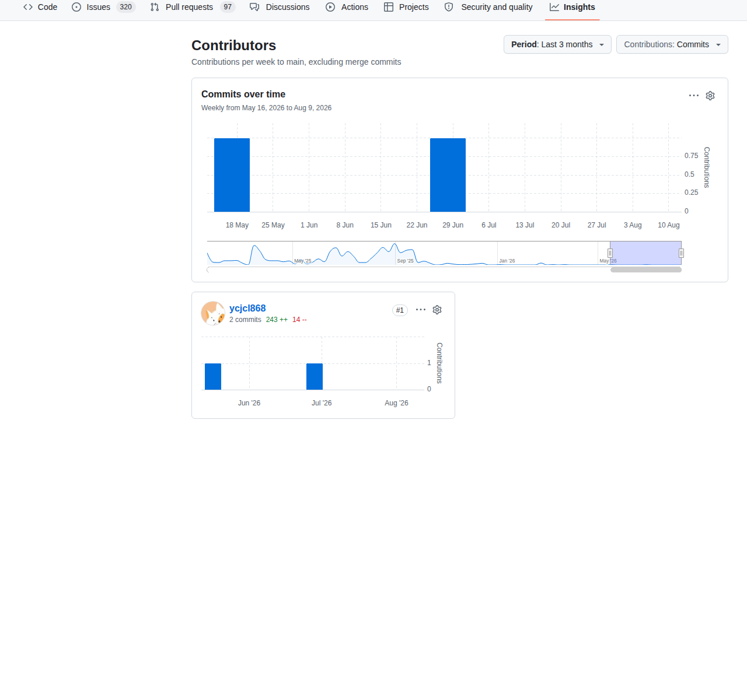
Task: Open Commits over time chart options menu
Action: 693,95
